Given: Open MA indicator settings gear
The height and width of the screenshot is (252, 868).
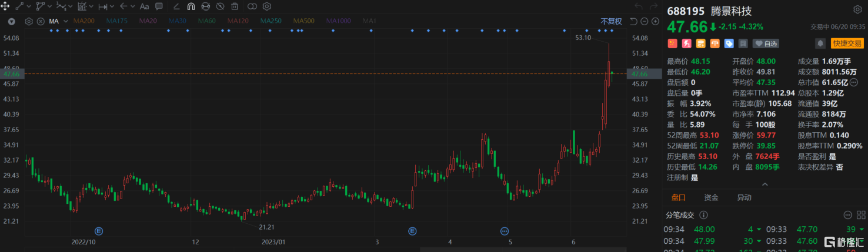Looking at the screenshot, I should [x=29, y=21].
